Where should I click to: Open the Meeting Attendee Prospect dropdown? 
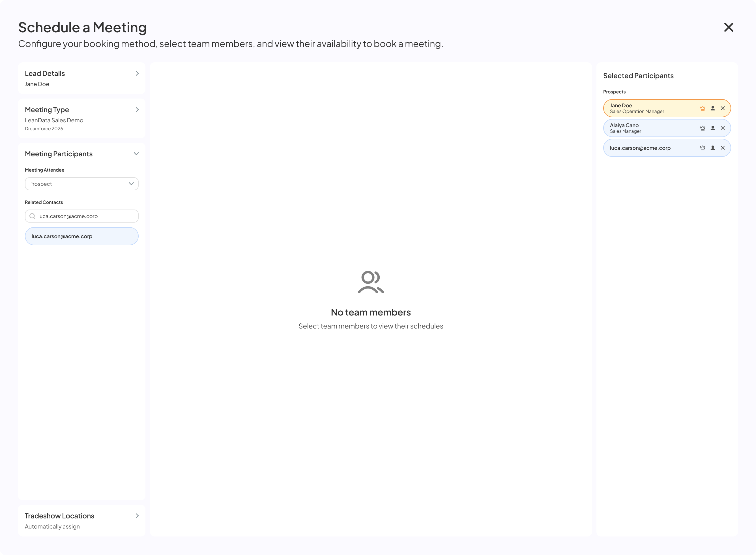pyautogui.click(x=81, y=184)
